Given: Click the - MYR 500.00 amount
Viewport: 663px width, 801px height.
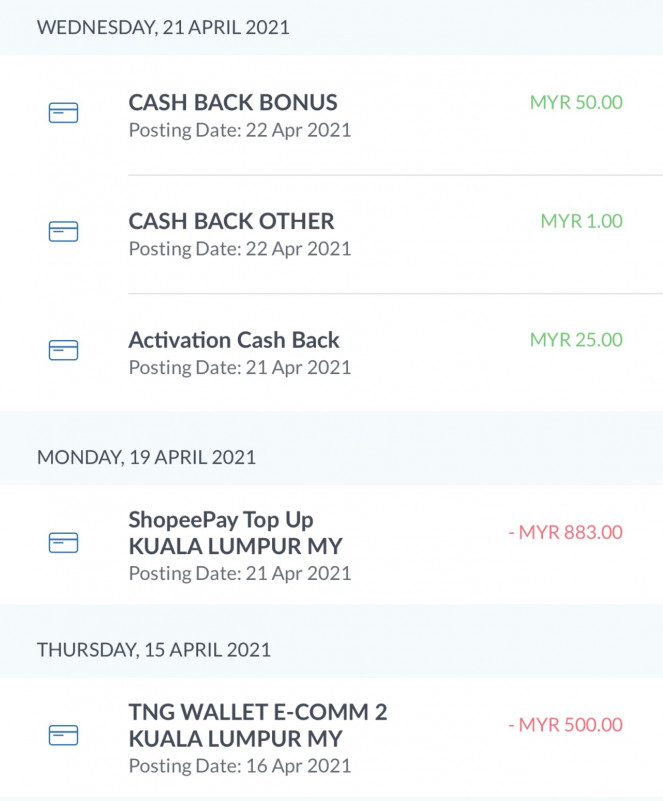Looking at the screenshot, I should coord(565,725).
